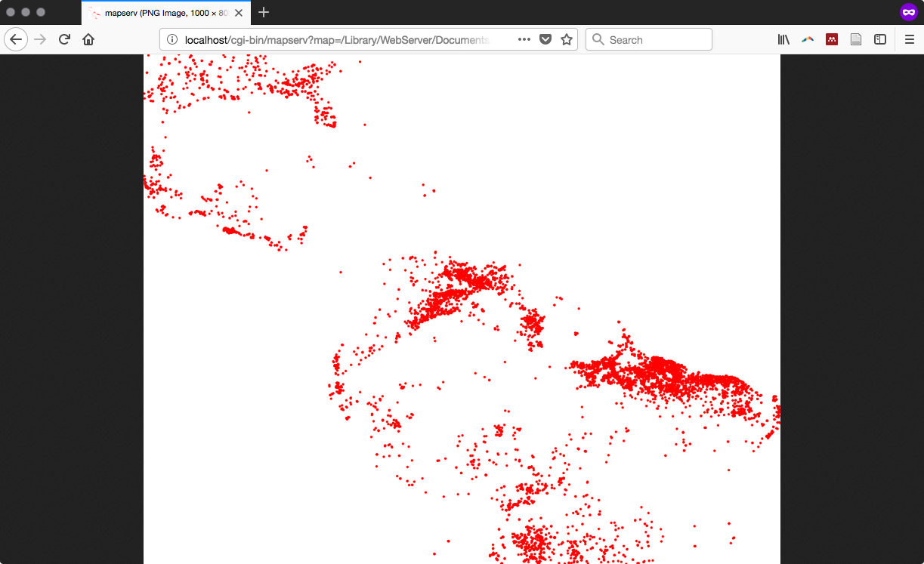
Task: Click the multicolor arc extension icon
Action: point(808,39)
